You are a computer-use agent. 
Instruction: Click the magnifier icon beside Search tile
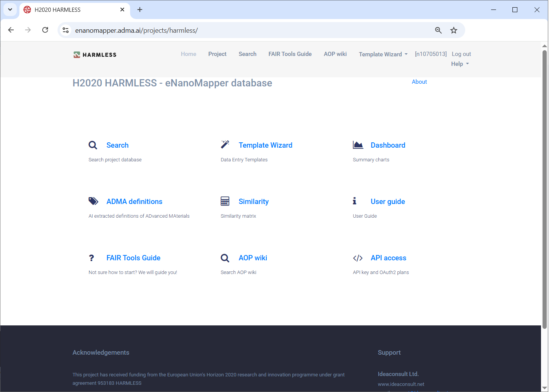coord(93,145)
